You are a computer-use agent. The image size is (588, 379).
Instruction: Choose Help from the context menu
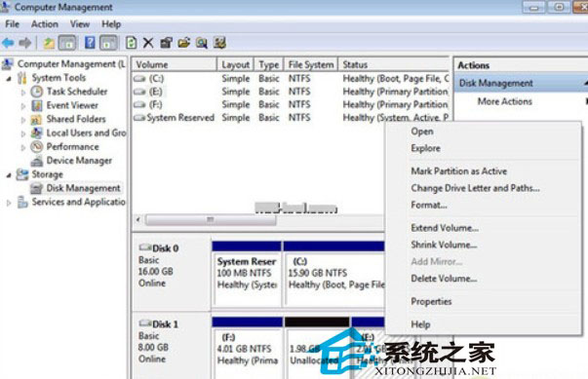coord(420,324)
